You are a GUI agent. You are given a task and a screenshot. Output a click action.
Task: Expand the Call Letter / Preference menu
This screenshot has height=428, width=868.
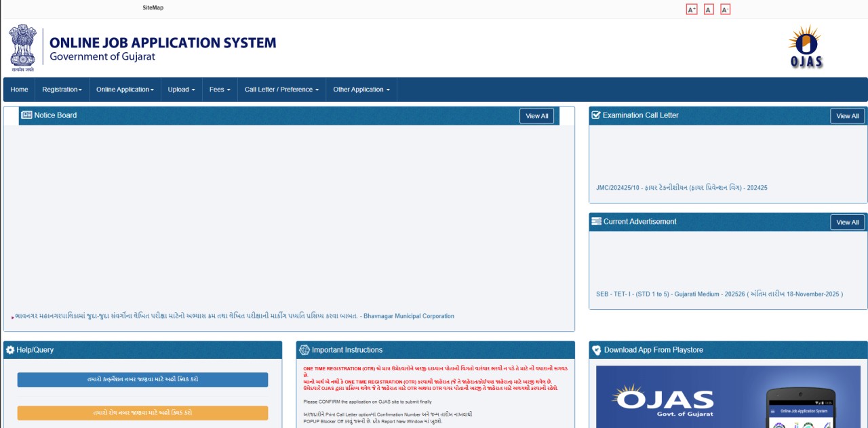click(281, 90)
